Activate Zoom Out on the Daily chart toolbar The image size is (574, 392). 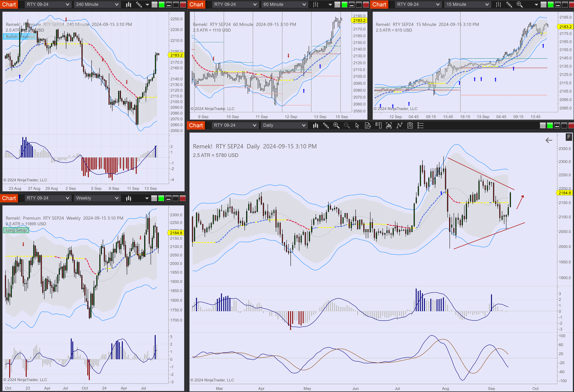[x=347, y=126]
